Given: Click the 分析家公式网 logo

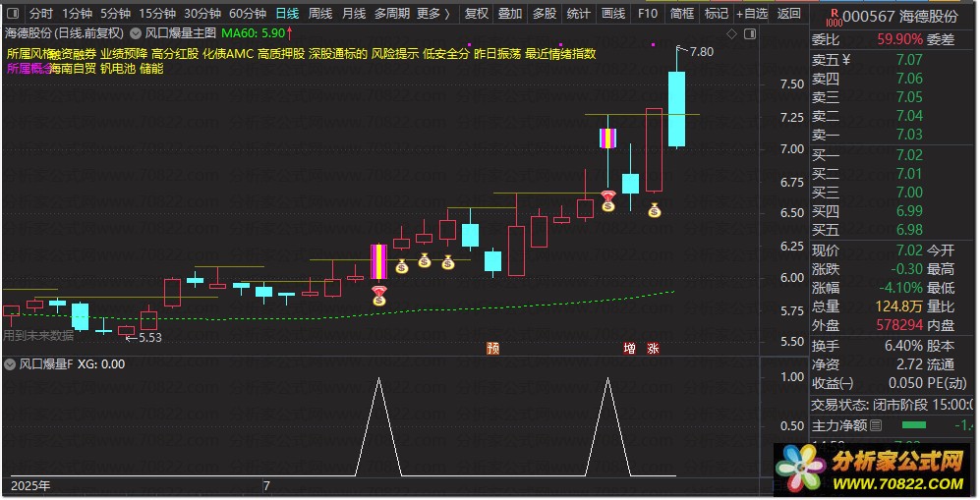Looking at the screenshot, I should pyautogui.click(x=874, y=470).
